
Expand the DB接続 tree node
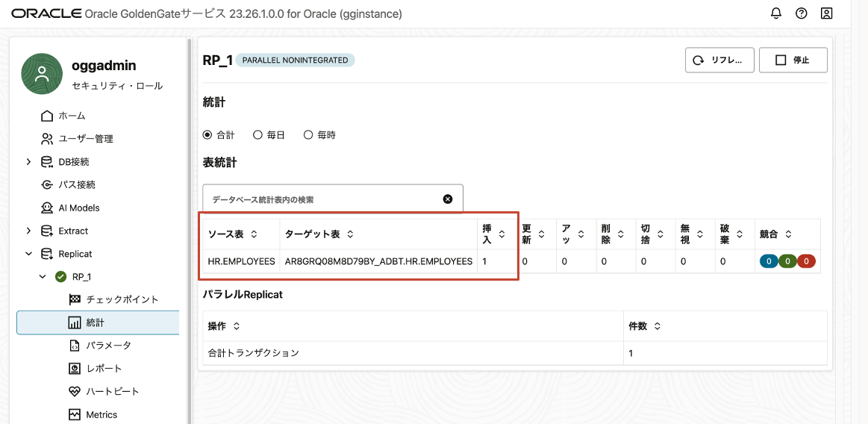pyautogui.click(x=28, y=162)
